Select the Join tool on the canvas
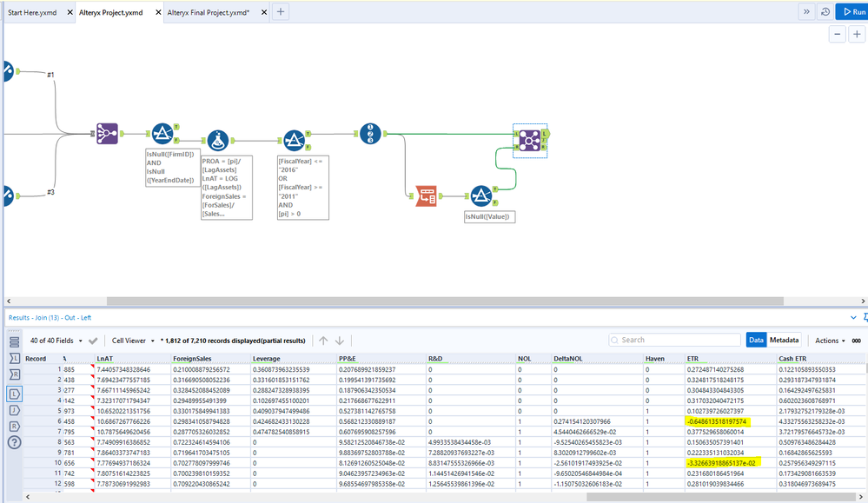This screenshot has width=868, height=503. [x=108, y=133]
